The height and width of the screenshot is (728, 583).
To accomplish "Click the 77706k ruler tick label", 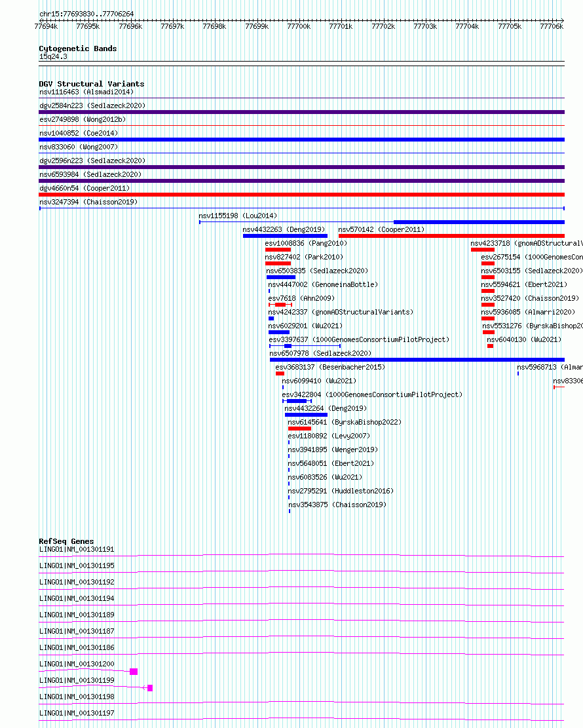I will click(552, 26).
